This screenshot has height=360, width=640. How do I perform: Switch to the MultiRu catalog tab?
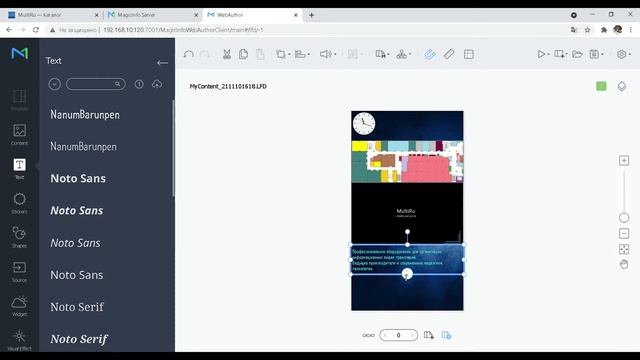coord(52,15)
